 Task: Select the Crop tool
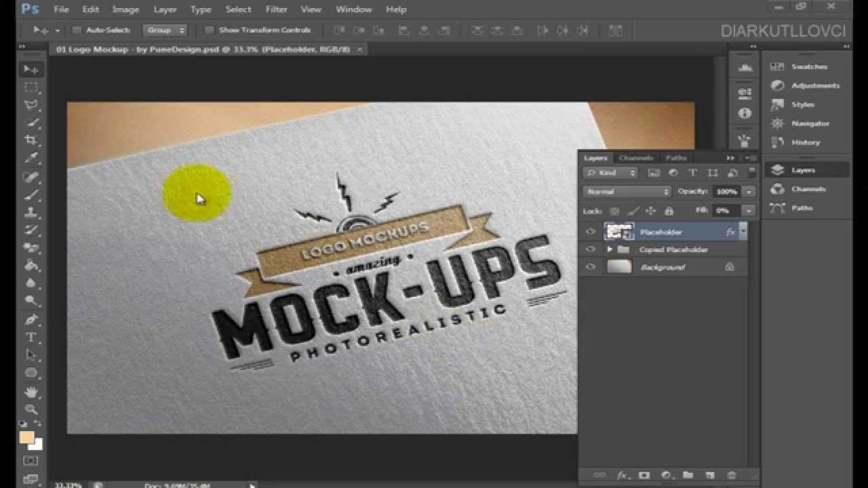click(x=31, y=140)
